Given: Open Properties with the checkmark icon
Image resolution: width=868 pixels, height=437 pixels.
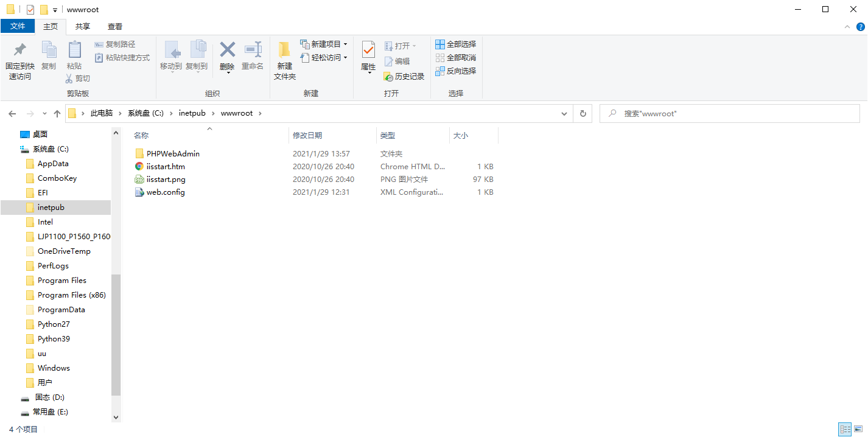Looking at the screenshot, I should (368, 50).
